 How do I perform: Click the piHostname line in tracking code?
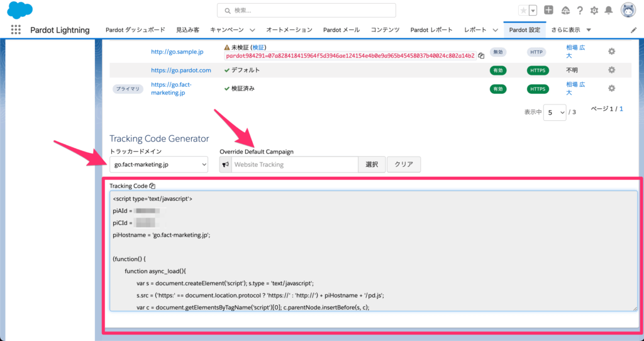tap(162, 235)
